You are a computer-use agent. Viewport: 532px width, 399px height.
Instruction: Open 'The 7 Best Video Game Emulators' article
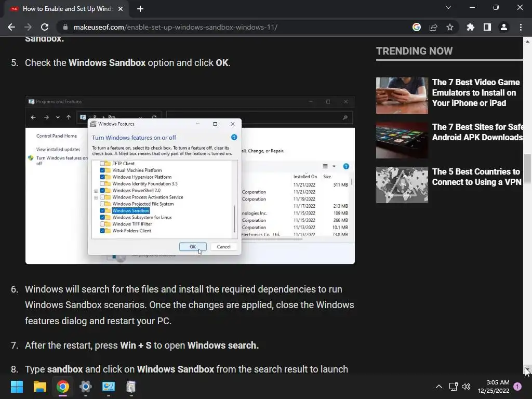[x=476, y=92]
